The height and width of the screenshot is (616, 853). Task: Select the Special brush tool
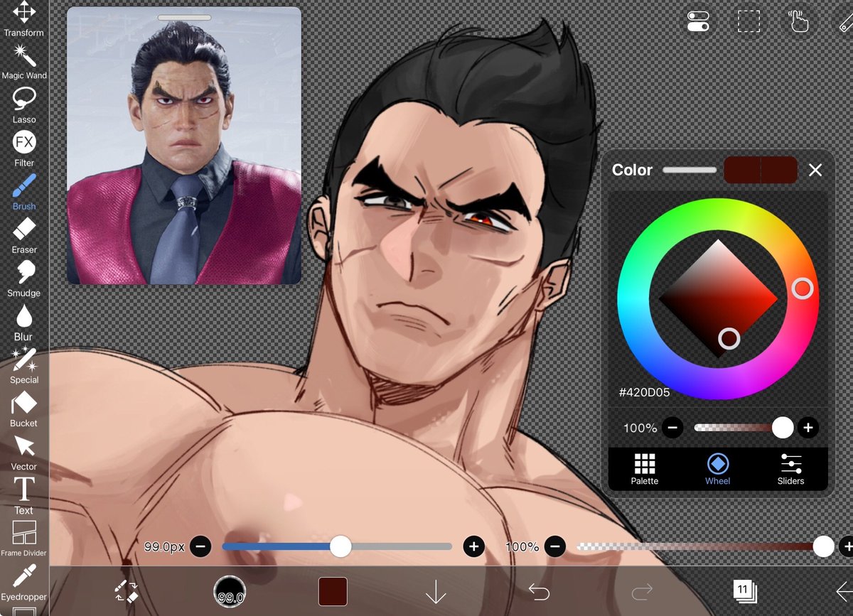point(23,367)
